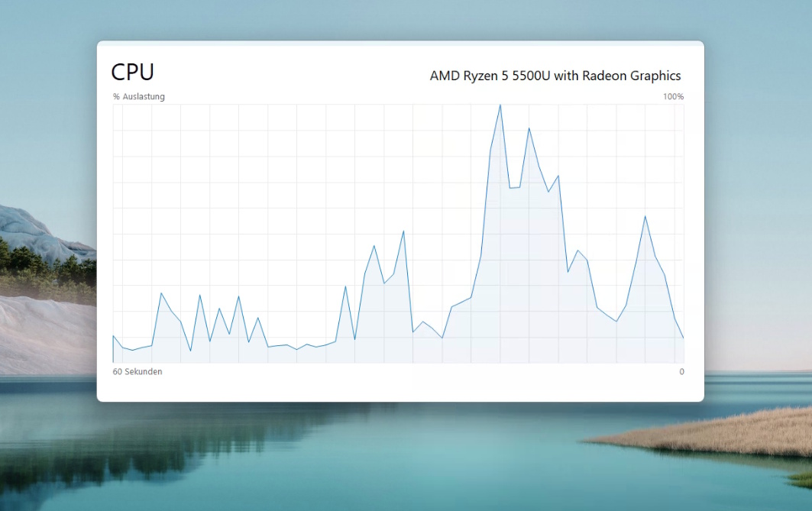Image resolution: width=812 pixels, height=511 pixels.
Task: Click the flat low-usage section of the graph
Action: (286, 346)
